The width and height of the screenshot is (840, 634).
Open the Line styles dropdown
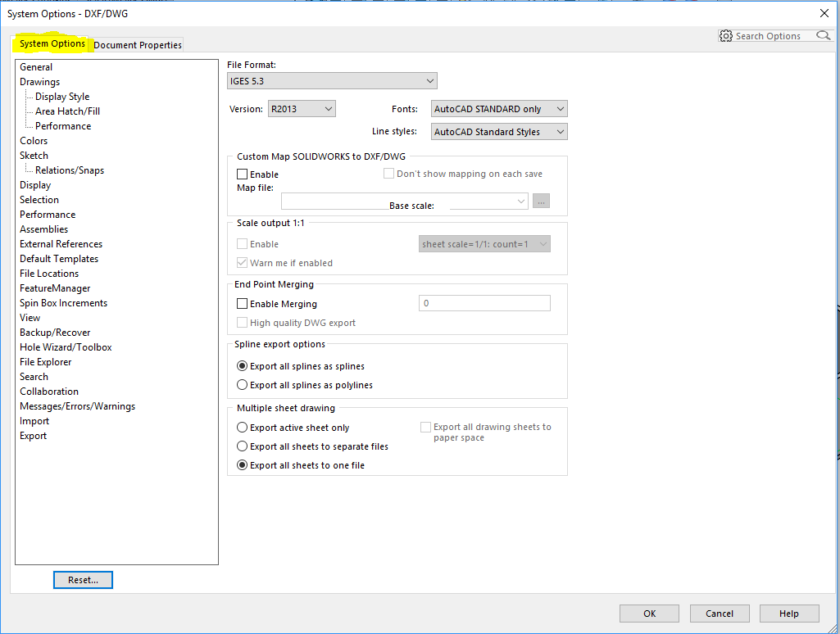pyautogui.click(x=499, y=132)
